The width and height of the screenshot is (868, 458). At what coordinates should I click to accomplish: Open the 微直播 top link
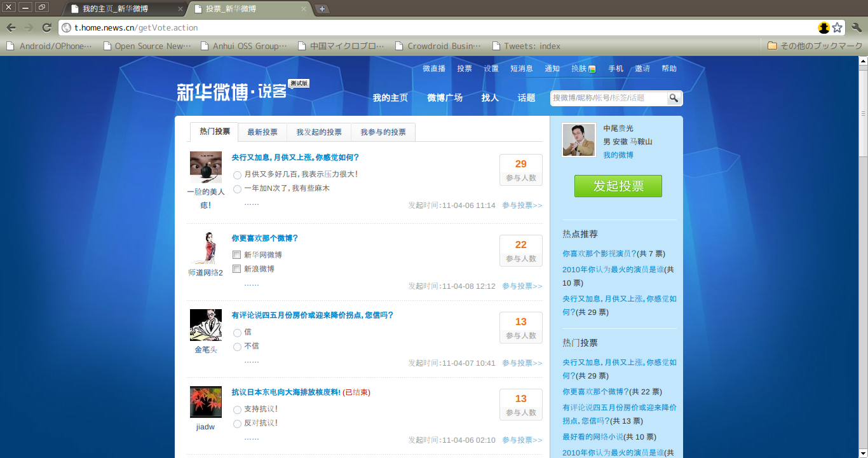434,69
